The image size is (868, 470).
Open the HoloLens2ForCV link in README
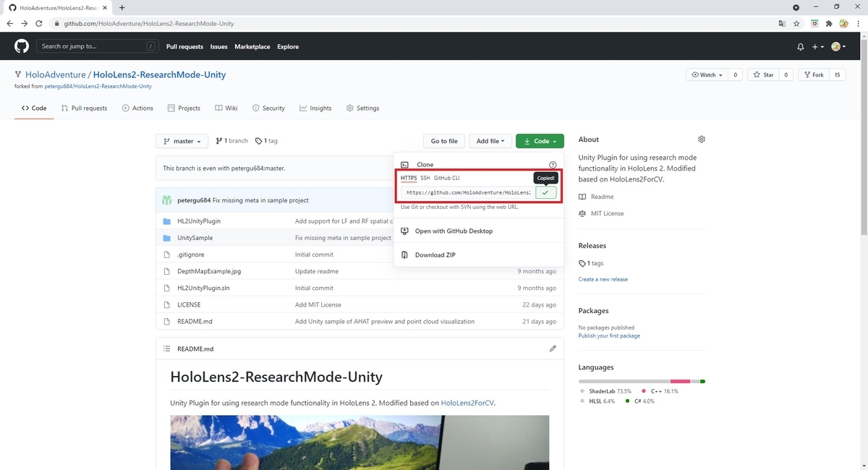tap(468, 403)
